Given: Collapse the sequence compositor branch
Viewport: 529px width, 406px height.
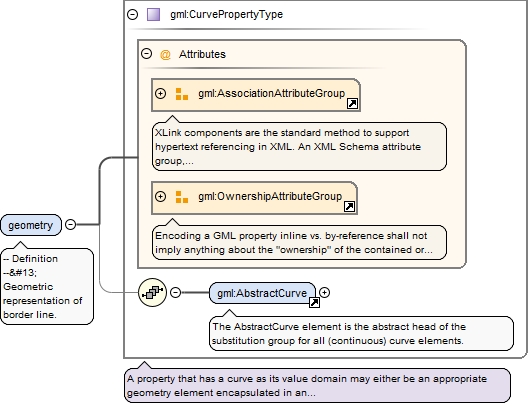Looking at the screenshot, I should tap(175, 292).
